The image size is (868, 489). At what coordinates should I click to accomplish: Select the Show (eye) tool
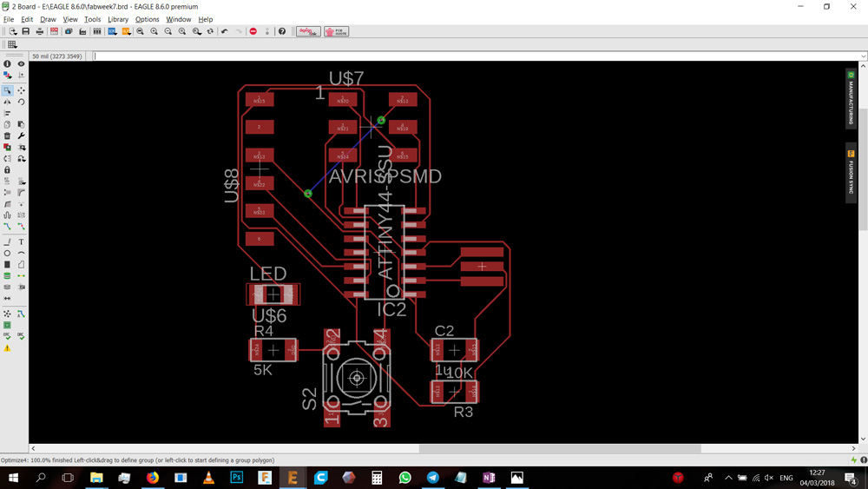[21, 63]
